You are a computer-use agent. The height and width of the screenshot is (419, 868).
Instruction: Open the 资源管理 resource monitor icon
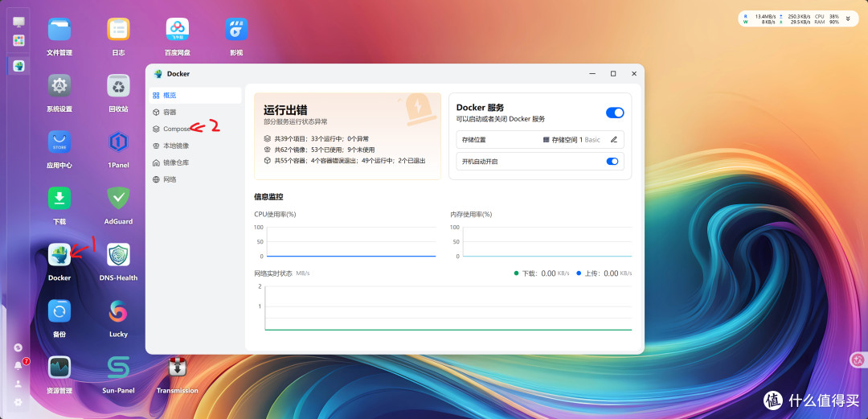[x=59, y=367]
